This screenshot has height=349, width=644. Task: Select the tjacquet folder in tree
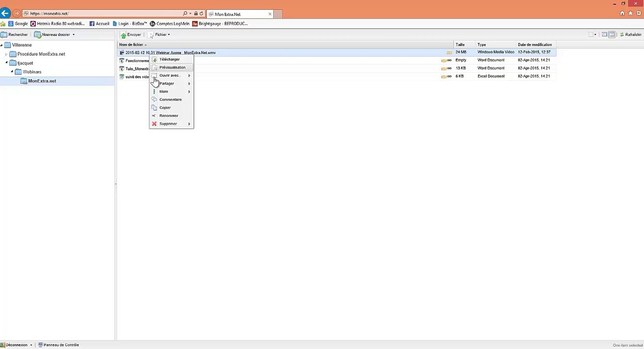(x=21, y=63)
